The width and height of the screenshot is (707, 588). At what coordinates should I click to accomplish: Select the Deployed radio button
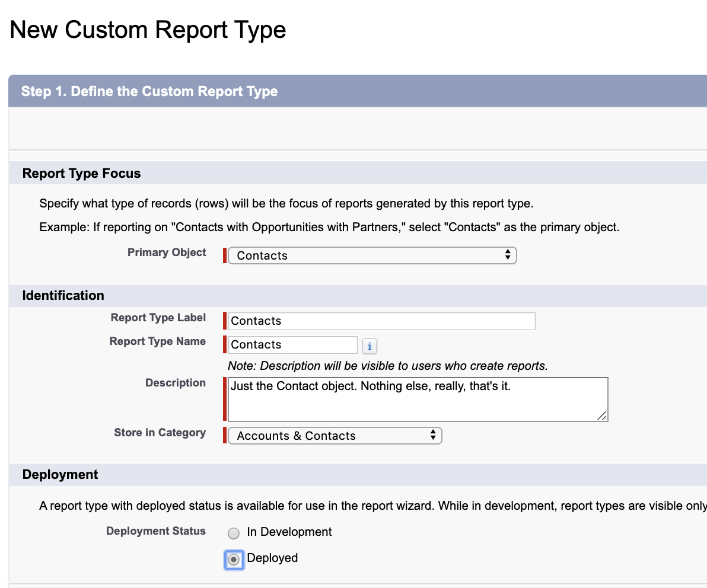[234, 560]
